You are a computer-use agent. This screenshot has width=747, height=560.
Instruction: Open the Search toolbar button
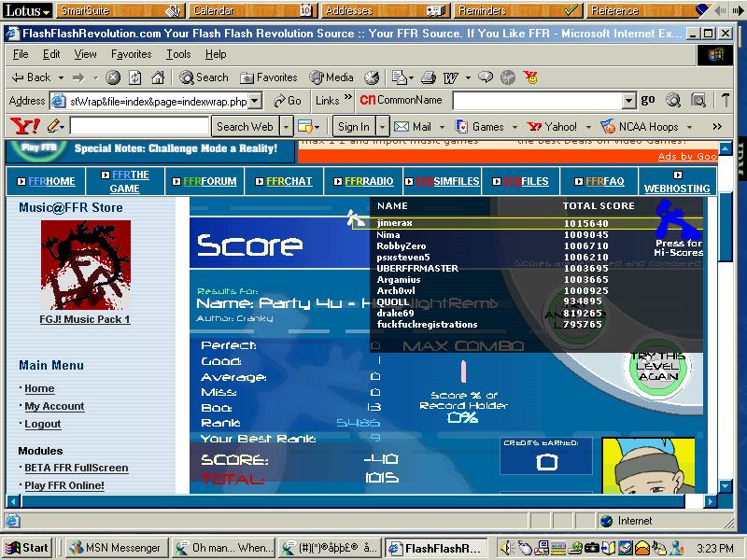coord(204,77)
